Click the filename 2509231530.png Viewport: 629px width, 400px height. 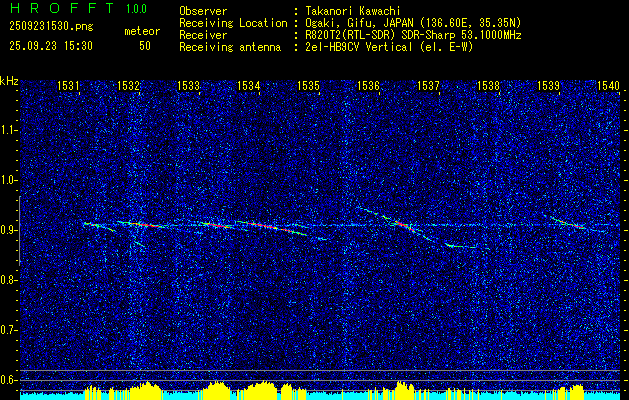(51, 27)
